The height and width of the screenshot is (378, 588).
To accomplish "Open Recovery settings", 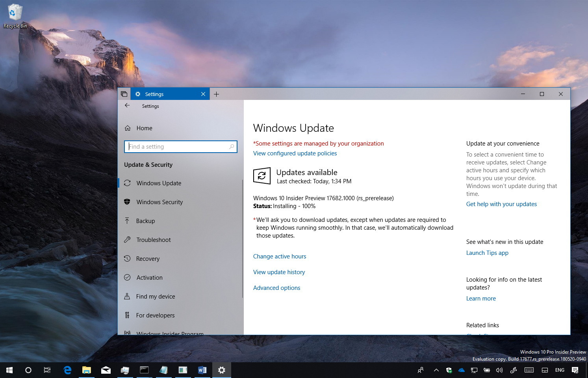I will click(180, 259).
